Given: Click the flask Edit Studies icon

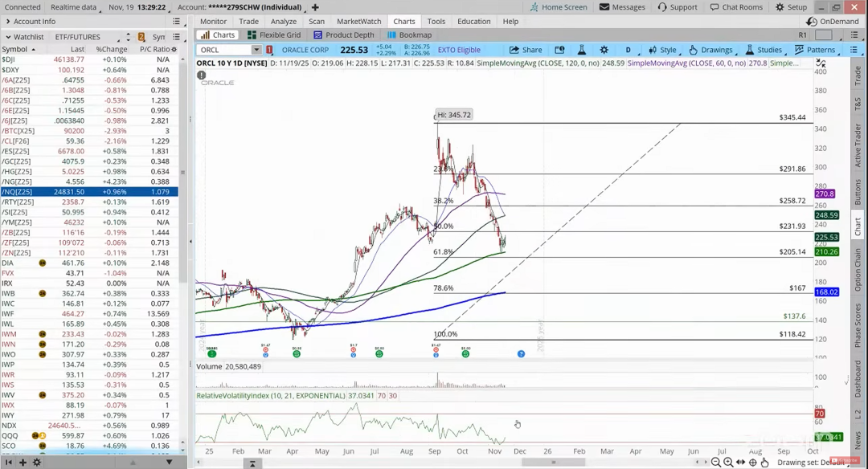Looking at the screenshot, I should [581, 50].
